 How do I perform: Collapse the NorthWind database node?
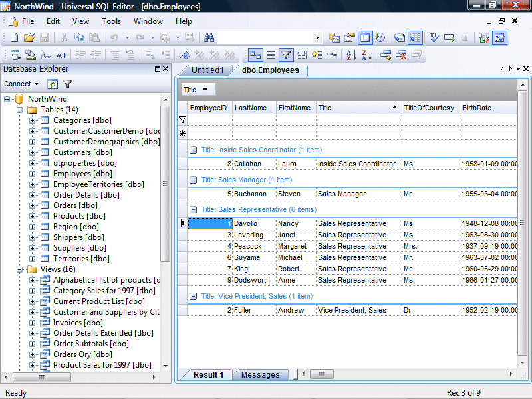[7, 99]
